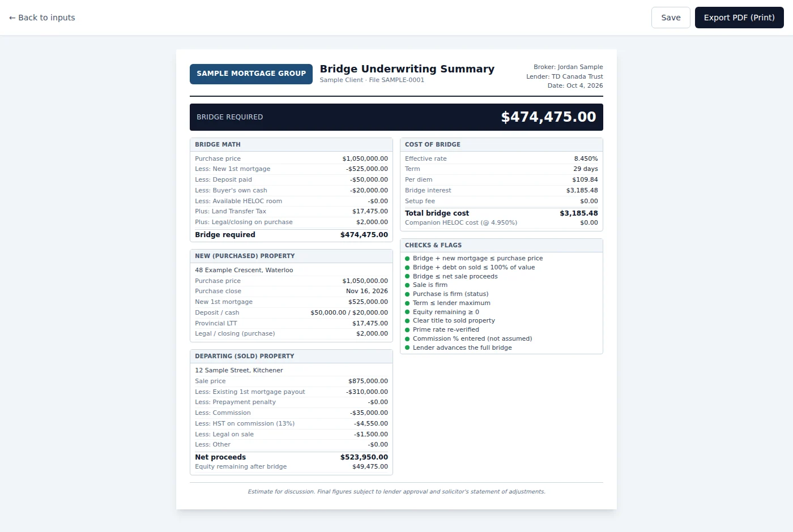Select Equity remaining after bridge $49,475.00

(x=370, y=466)
